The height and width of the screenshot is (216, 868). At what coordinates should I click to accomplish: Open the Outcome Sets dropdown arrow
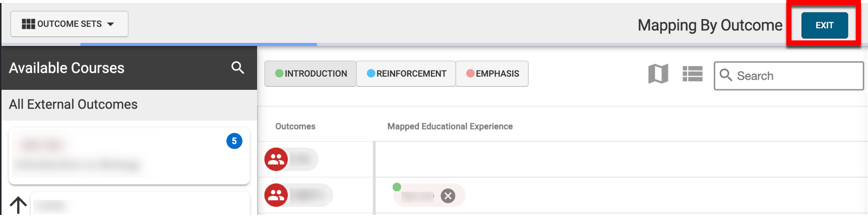(x=111, y=24)
